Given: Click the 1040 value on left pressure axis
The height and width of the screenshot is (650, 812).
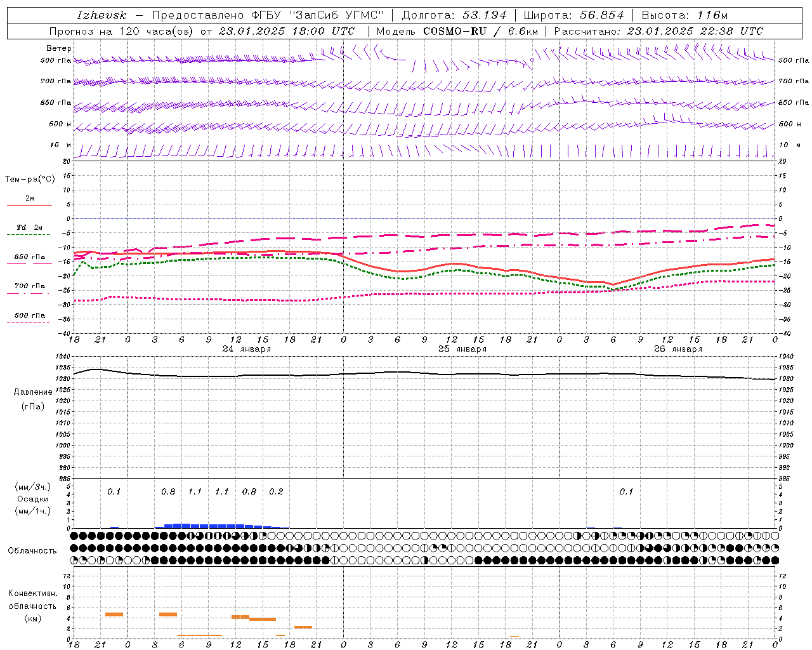Looking at the screenshot, I should pyautogui.click(x=64, y=357).
